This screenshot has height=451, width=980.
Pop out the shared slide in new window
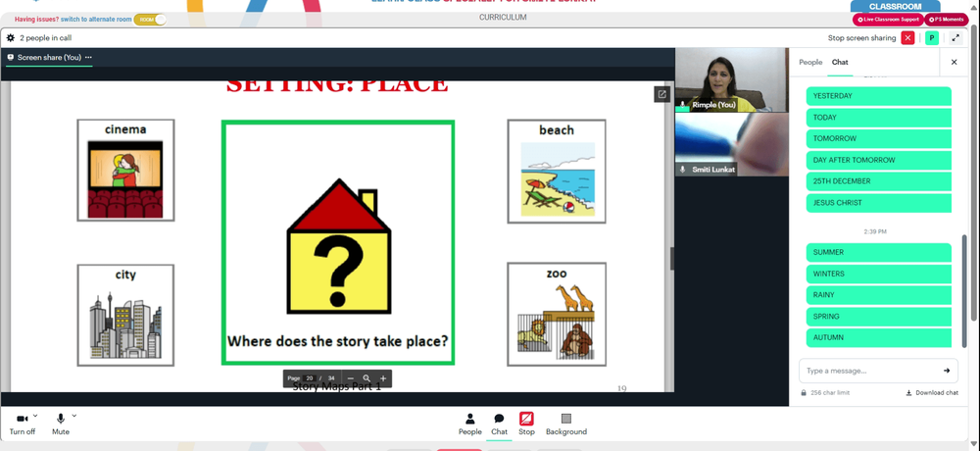[661, 94]
